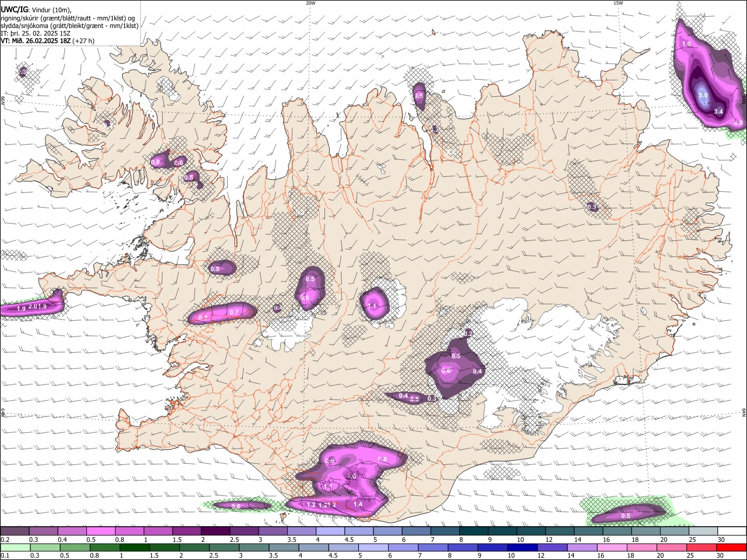Click the violet 12–14 rain legend swatch
747x560 pixels.
551,548
